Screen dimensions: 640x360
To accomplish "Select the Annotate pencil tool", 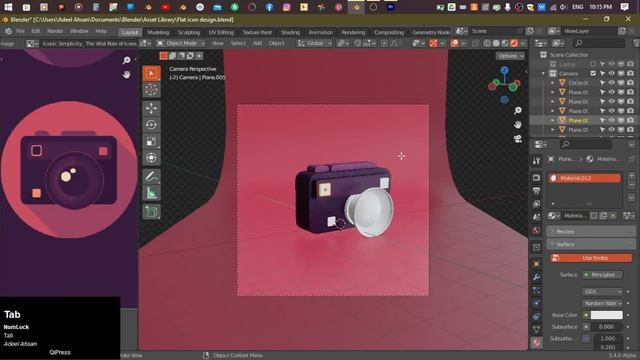I will pyautogui.click(x=151, y=176).
